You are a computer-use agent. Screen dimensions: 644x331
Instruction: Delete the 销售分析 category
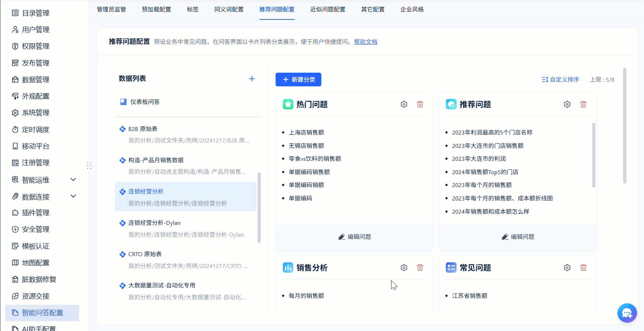[x=420, y=268]
